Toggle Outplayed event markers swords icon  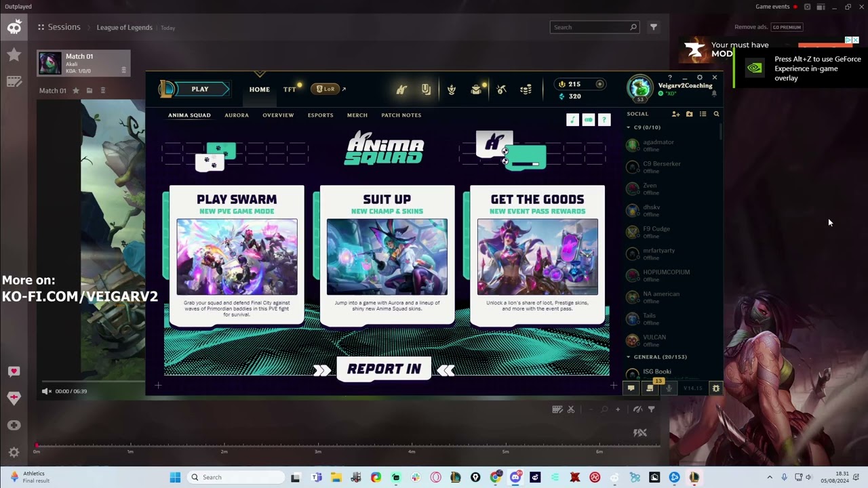coord(640,432)
